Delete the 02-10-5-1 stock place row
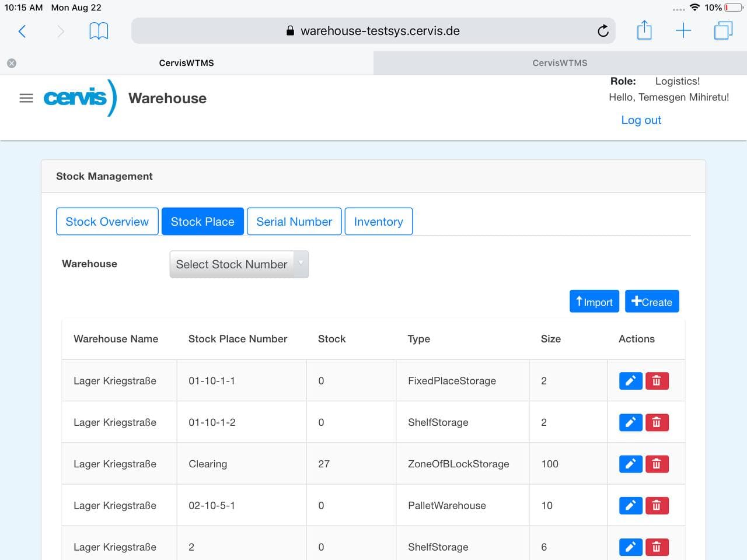747x560 pixels. 657,505
